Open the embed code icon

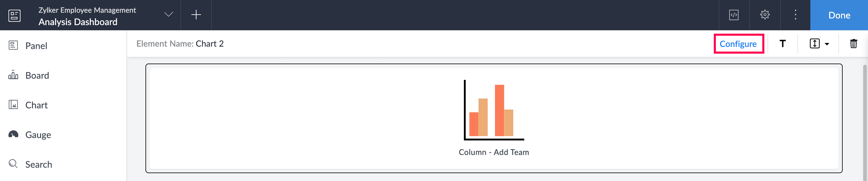point(734,15)
